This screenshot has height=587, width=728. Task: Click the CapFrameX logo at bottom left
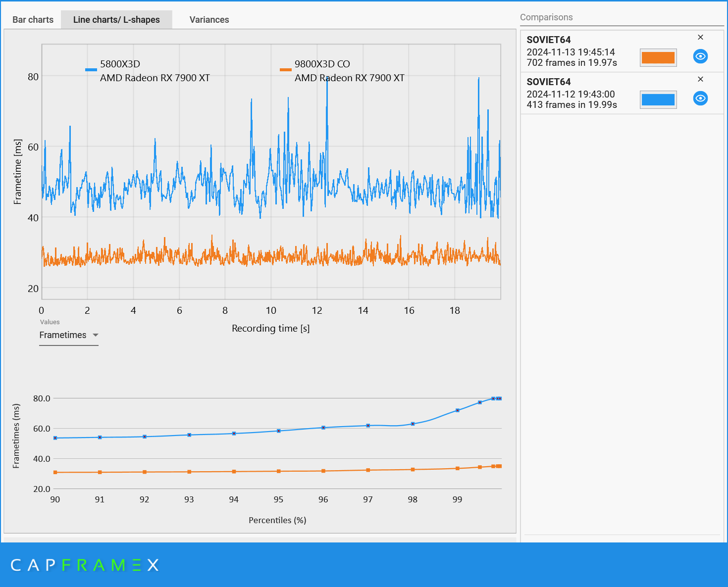pyautogui.click(x=84, y=565)
